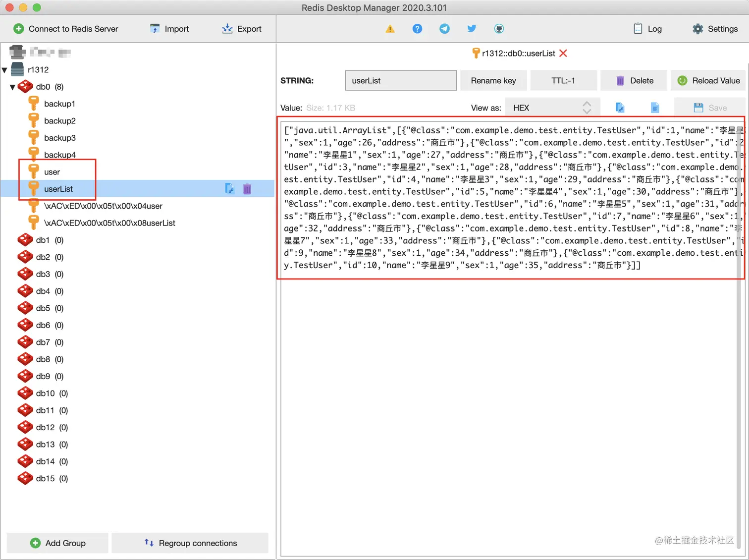Open the backup1 key
Image resolution: width=749 pixels, height=560 pixels.
point(59,104)
